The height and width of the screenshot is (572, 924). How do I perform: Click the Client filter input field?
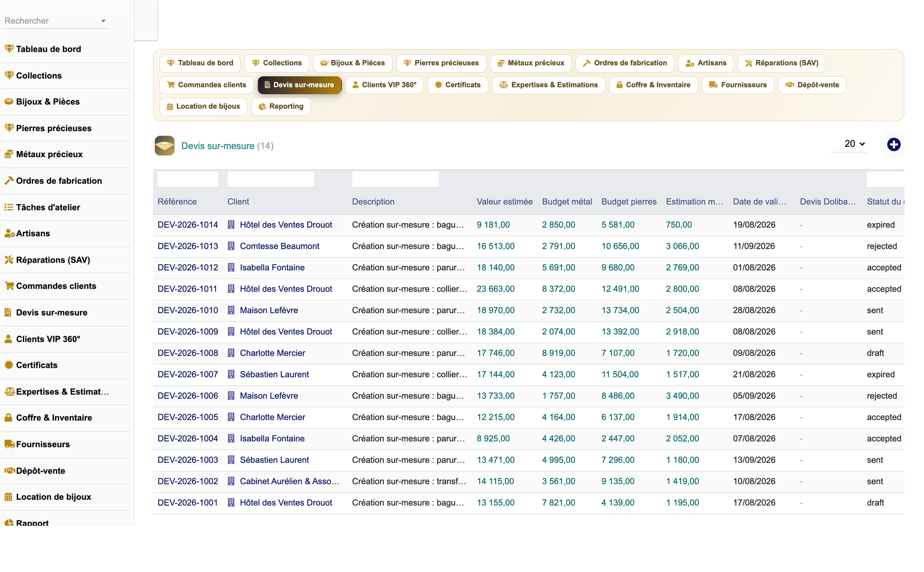(271, 179)
